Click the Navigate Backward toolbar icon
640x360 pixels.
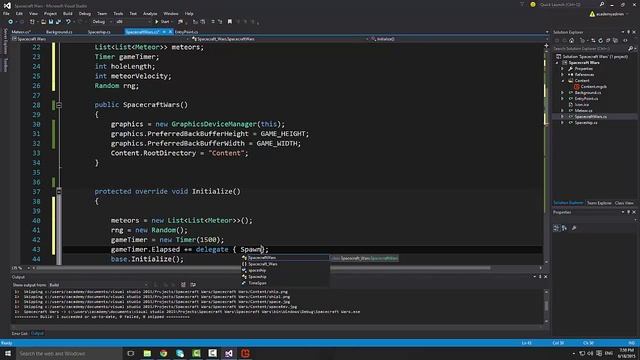(x=11, y=22)
